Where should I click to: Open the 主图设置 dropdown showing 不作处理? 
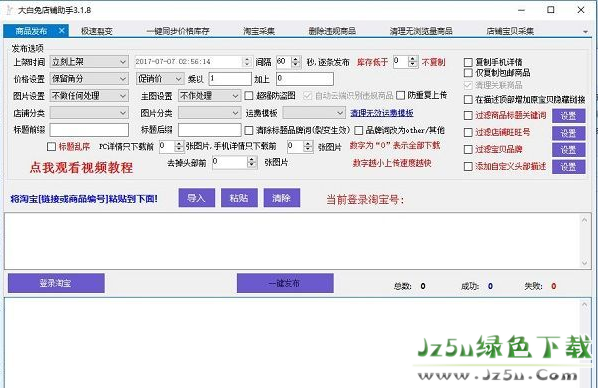coord(209,96)
